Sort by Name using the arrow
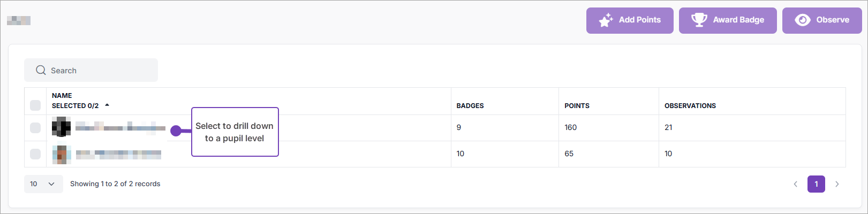 coord(107,105)
